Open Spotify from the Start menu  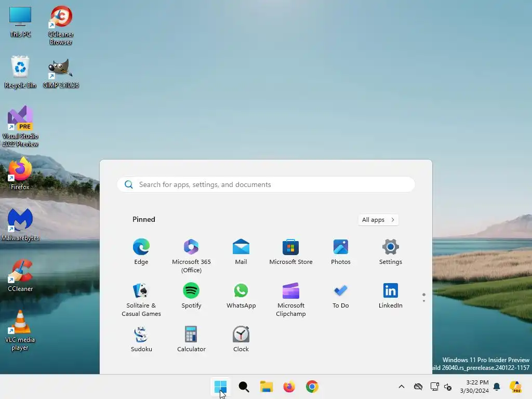(191, 296)
